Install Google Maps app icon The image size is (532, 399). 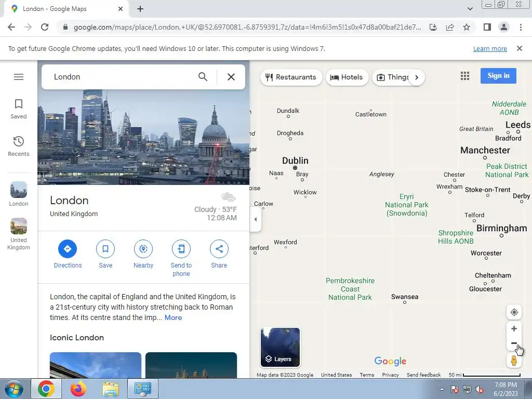pos(433,27)
